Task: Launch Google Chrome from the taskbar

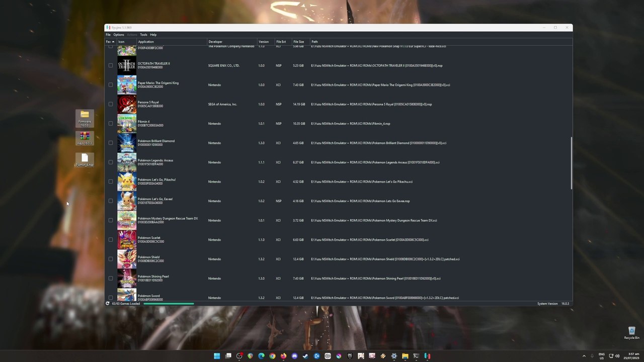Action: [272, 356]
